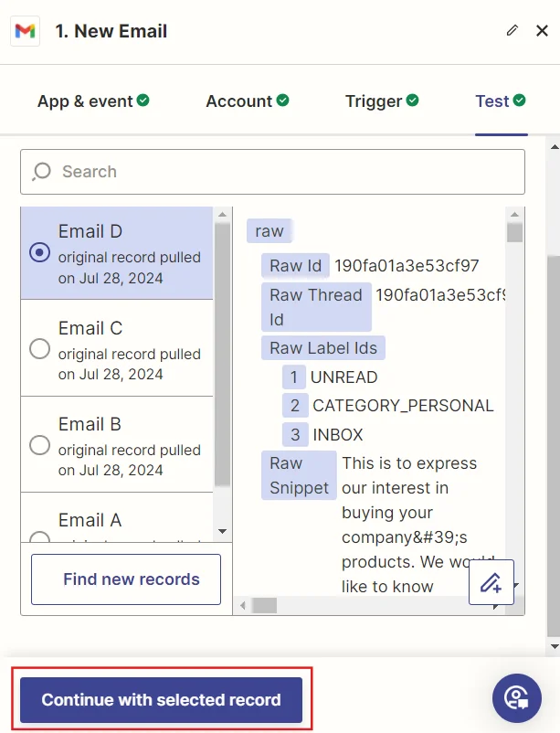Open the Account tab
Viewport: 560px width, 733px height.
[248, 101]
